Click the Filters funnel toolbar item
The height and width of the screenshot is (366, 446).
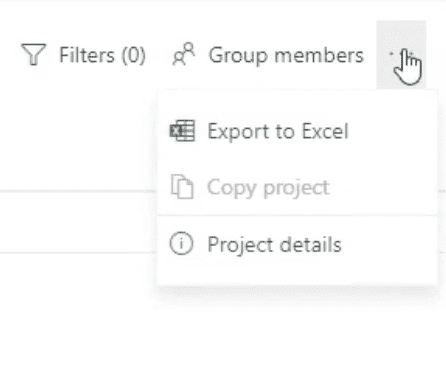pyautogui.click(x=83, y=55)
